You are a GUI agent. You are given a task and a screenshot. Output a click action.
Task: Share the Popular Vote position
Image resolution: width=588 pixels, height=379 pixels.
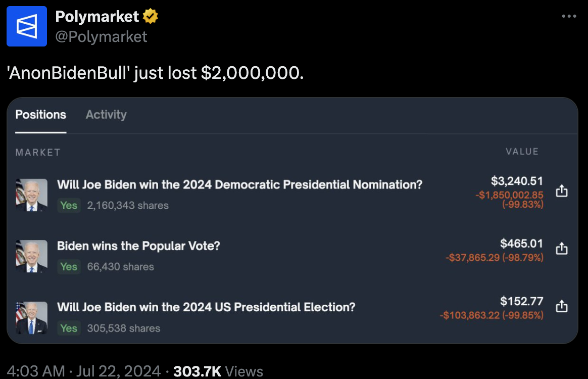[x=562, y=249]
